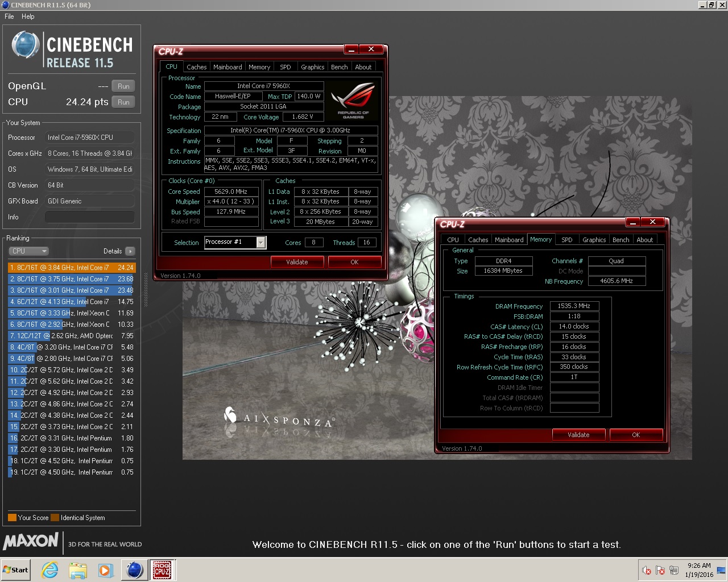Click Core Voltage value 1.682 V
Image resolution: width=728 pixels, height=582 pixels.
point(303,117)
